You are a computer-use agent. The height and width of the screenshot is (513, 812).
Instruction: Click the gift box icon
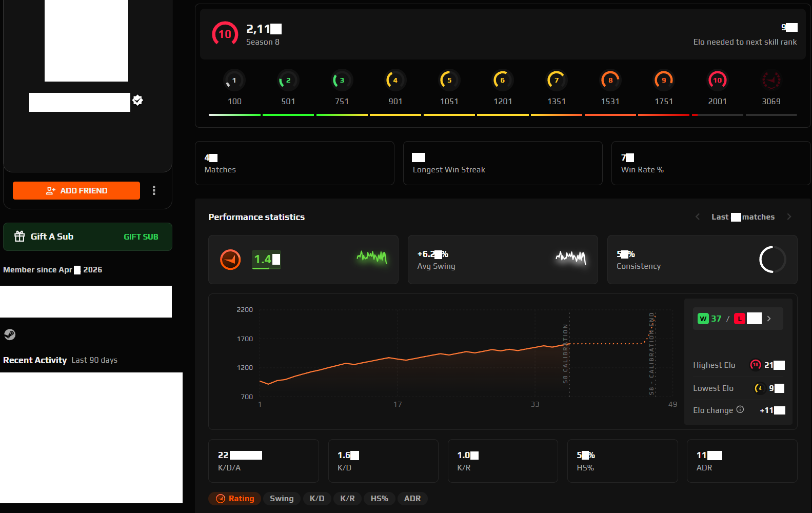(x=19, y=236)
